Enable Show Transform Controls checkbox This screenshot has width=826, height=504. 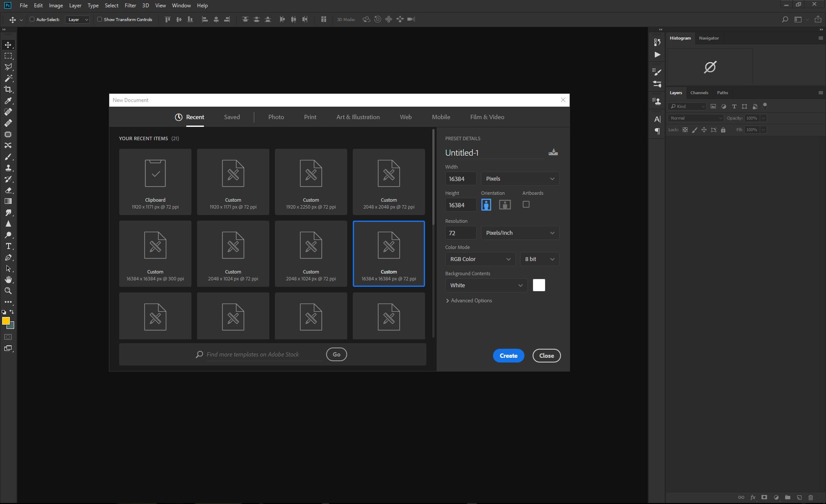[99, 19]
